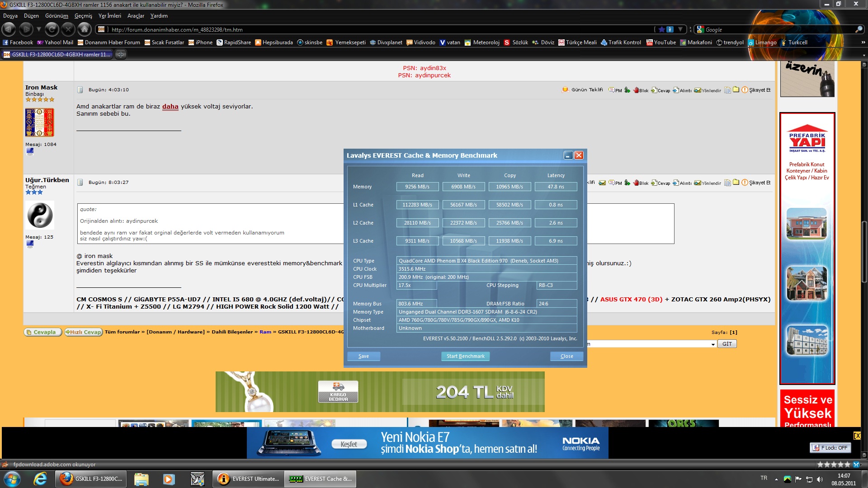
Task: Show hidden system tray icons
Action: pyautogui.click(x=776, y=479)
